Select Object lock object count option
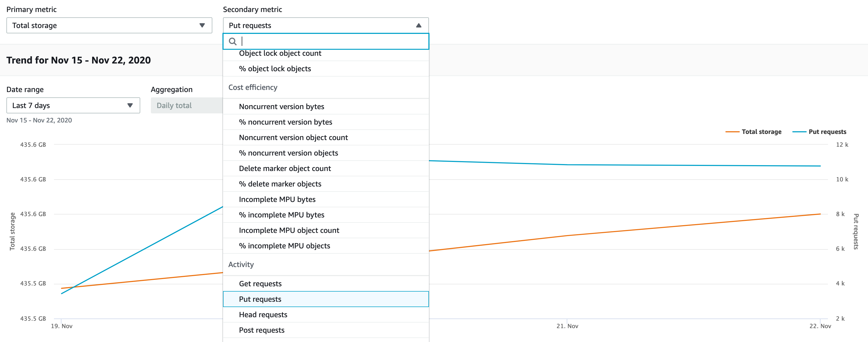Viewport: 868px width, 342px height. [x=280, y=54]
